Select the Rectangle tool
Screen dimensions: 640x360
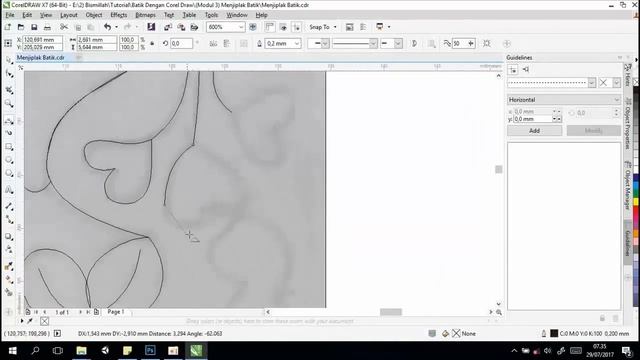tap(9, 147)
